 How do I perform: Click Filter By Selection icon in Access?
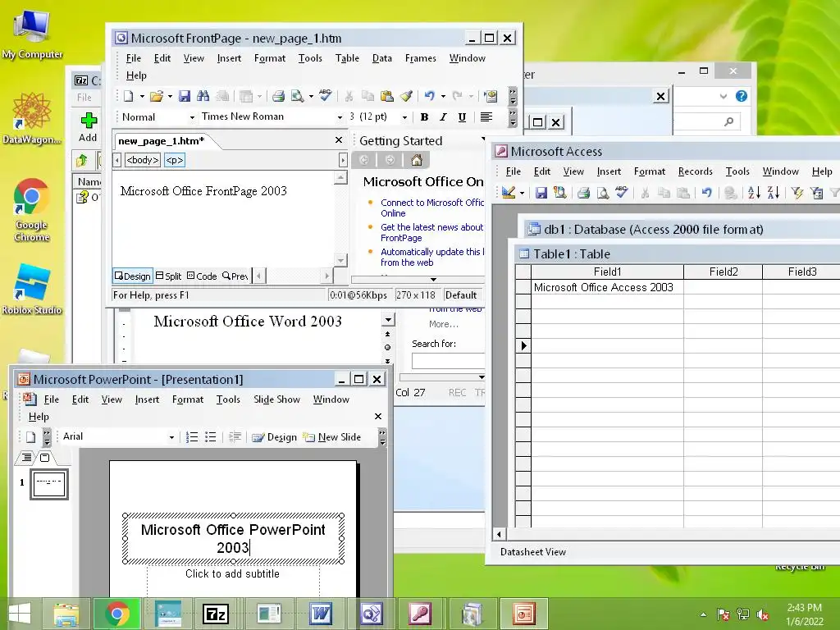click(797, 192)
